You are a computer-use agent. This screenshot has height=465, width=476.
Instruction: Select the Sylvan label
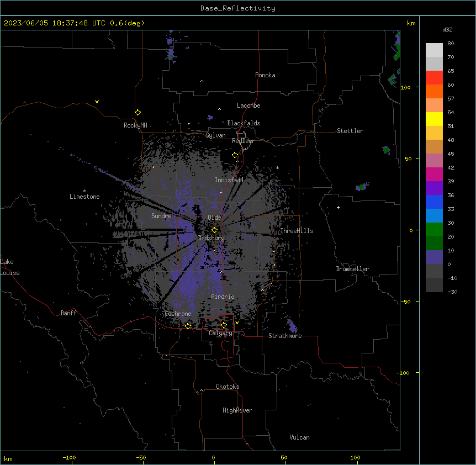[215, 135]
